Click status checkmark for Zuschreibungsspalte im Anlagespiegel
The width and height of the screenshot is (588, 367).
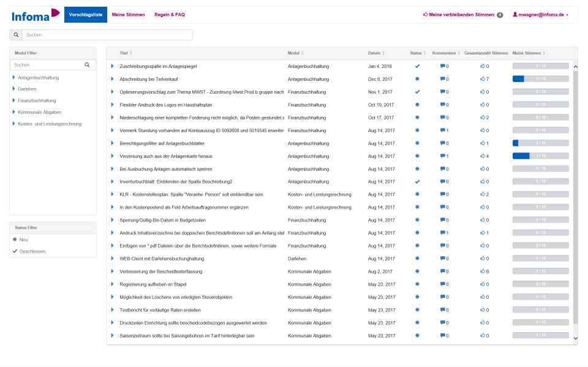click(417, 66)
